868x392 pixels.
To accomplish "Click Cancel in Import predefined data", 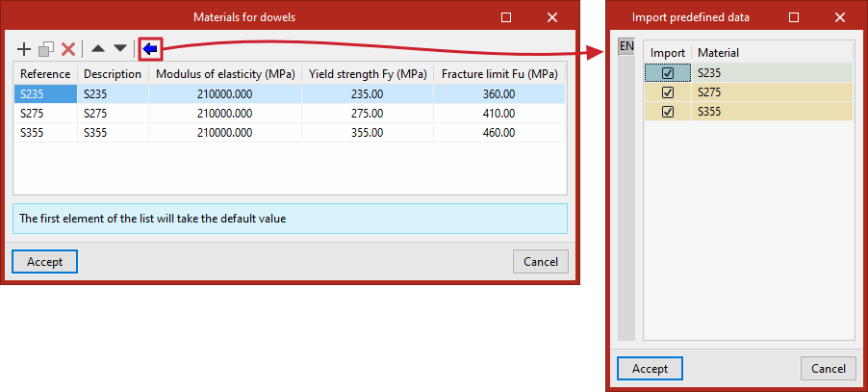I will coord(829,369).
